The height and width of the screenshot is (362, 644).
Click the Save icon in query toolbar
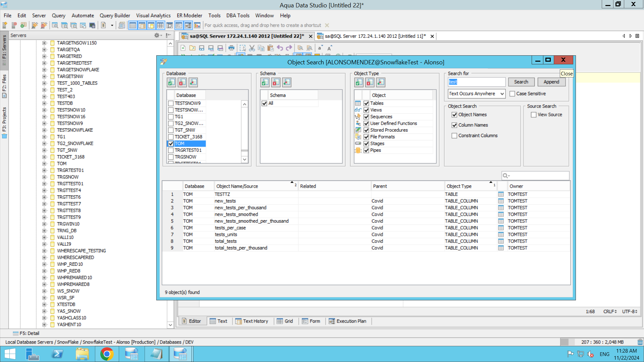[202, 48]
